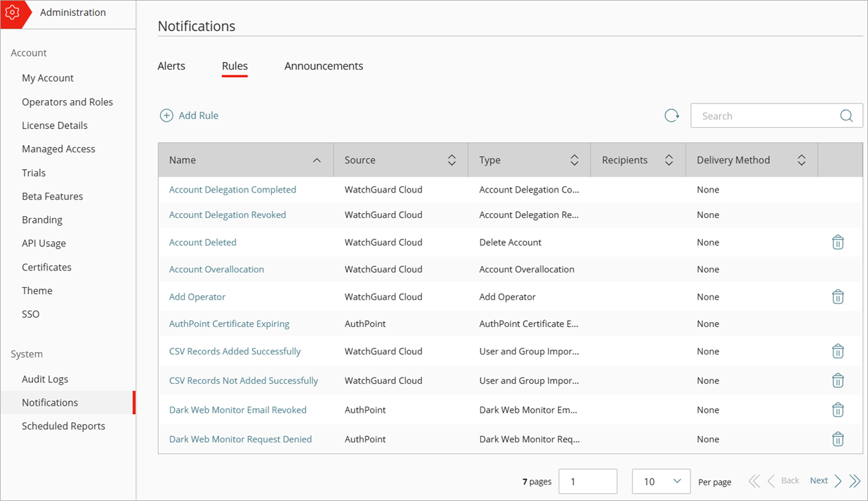Select Audit Logs in the sidebar
Image resolution: width=868 pixels, height=501 pixels.
pyautogui.click(x=44, y=379)
